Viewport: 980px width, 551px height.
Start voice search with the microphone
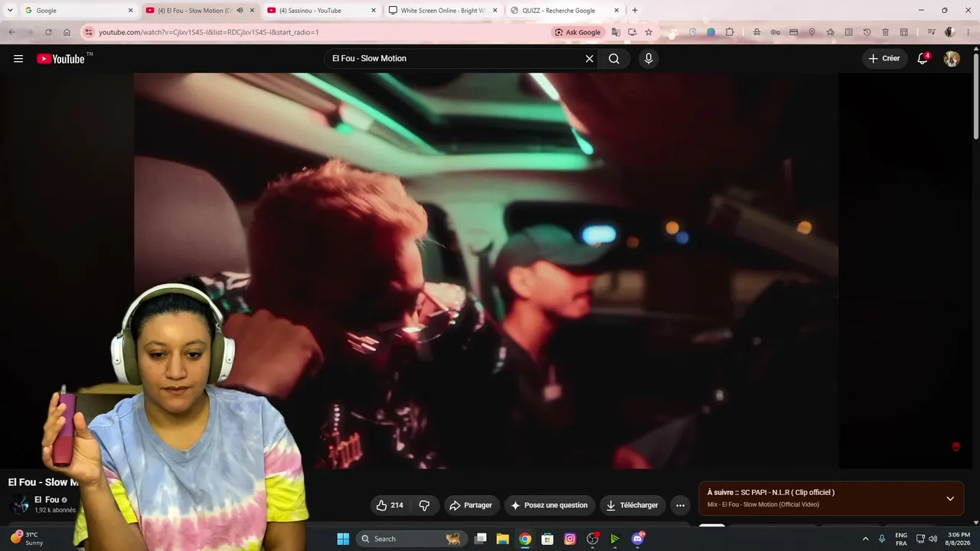coord(648,59)
